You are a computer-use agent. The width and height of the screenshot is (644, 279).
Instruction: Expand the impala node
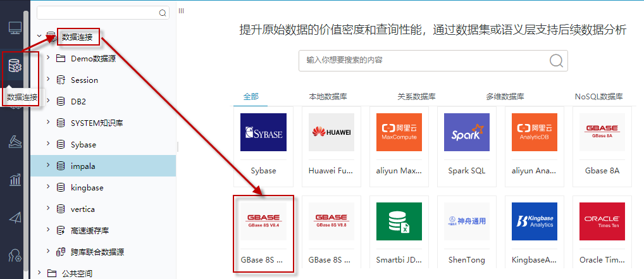pyautogui.click(x=48, y=164)
